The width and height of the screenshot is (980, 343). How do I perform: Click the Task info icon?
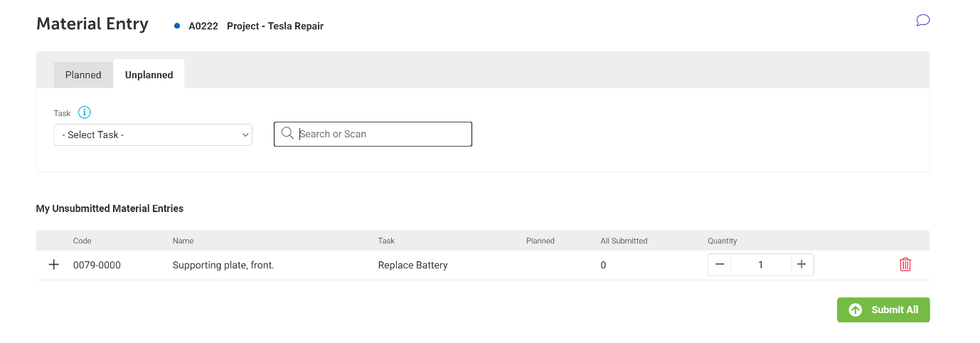point(85,112)
